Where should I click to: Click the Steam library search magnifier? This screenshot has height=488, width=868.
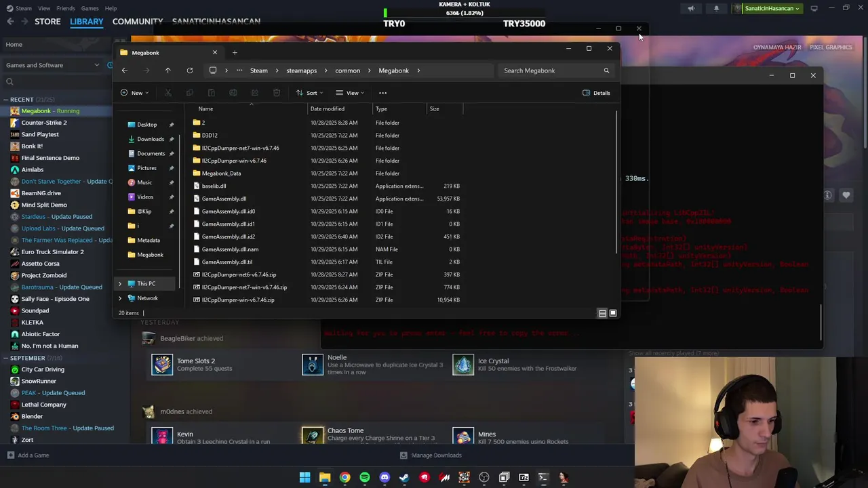[x=9, y=82]
